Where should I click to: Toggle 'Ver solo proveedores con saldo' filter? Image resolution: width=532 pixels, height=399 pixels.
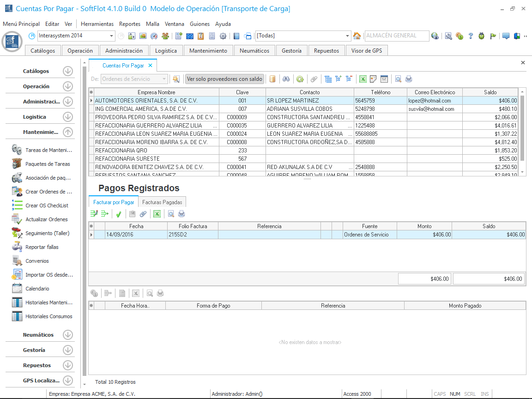click(x=224, y=79)
